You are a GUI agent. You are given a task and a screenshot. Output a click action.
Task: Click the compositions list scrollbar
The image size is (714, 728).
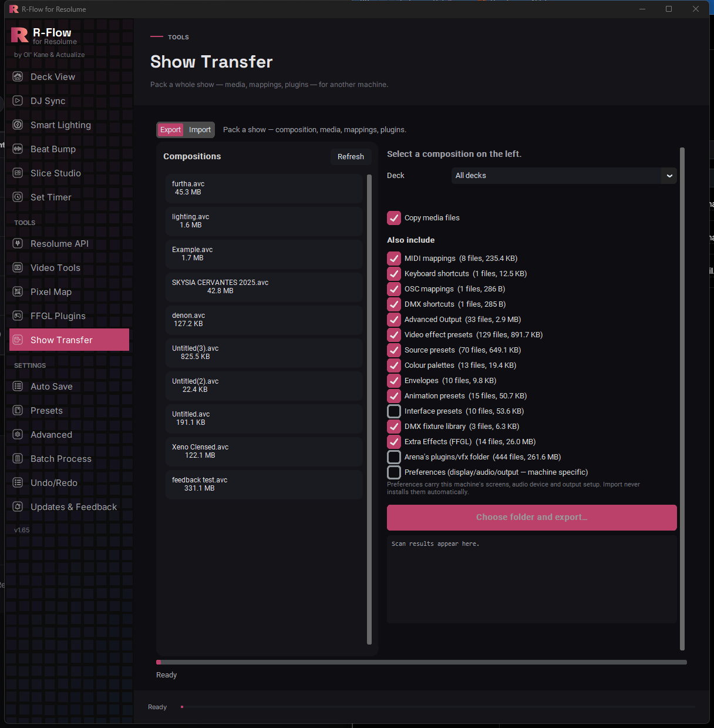(369, 410)
